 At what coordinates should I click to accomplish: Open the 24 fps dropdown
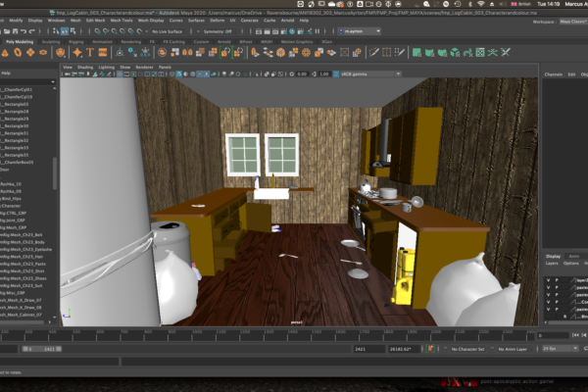pos(561,349)
